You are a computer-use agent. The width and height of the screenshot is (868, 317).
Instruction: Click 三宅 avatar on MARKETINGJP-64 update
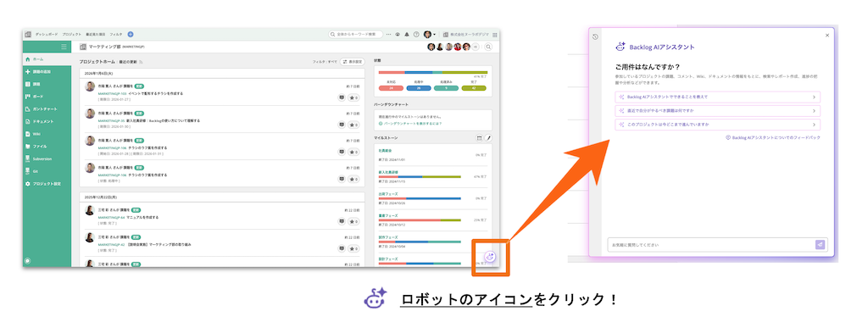click(x=90, y=210)
